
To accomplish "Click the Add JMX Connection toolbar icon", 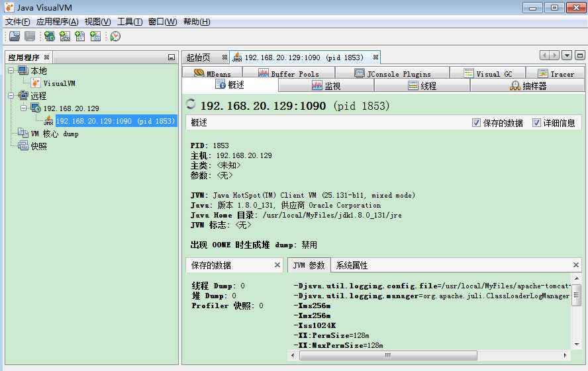I will point(65,36).
